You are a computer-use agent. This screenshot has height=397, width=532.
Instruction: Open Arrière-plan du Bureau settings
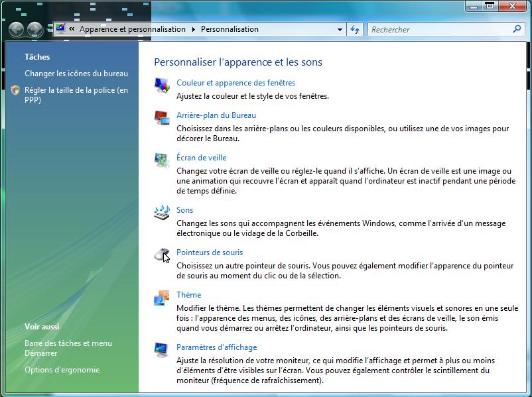(216, 115)
